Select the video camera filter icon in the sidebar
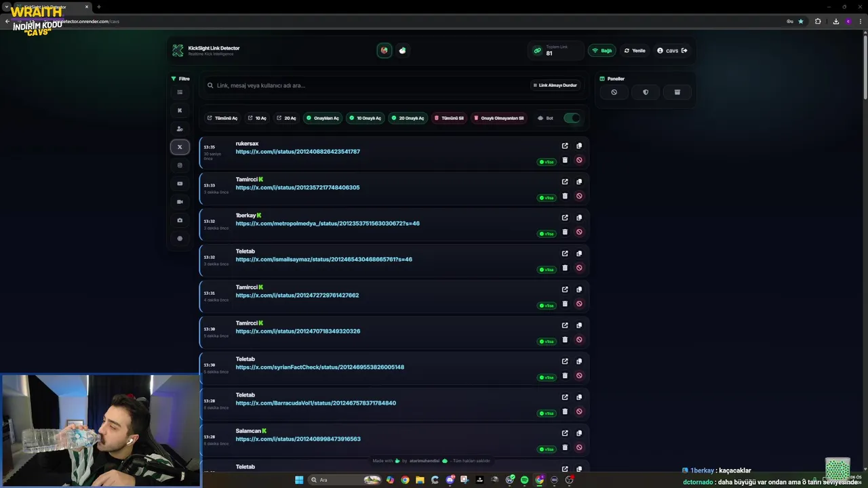Viewport: 868px width, 488px height. point(180,202)
